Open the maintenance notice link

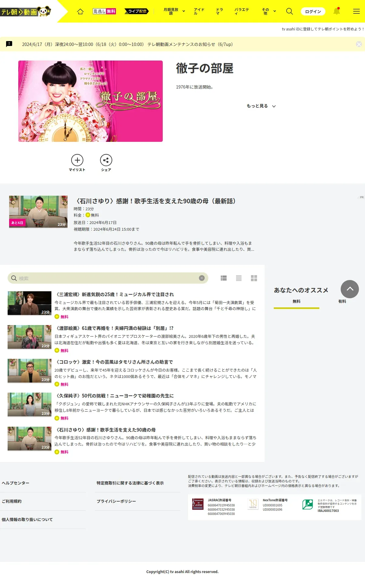[x=127, y=44]
